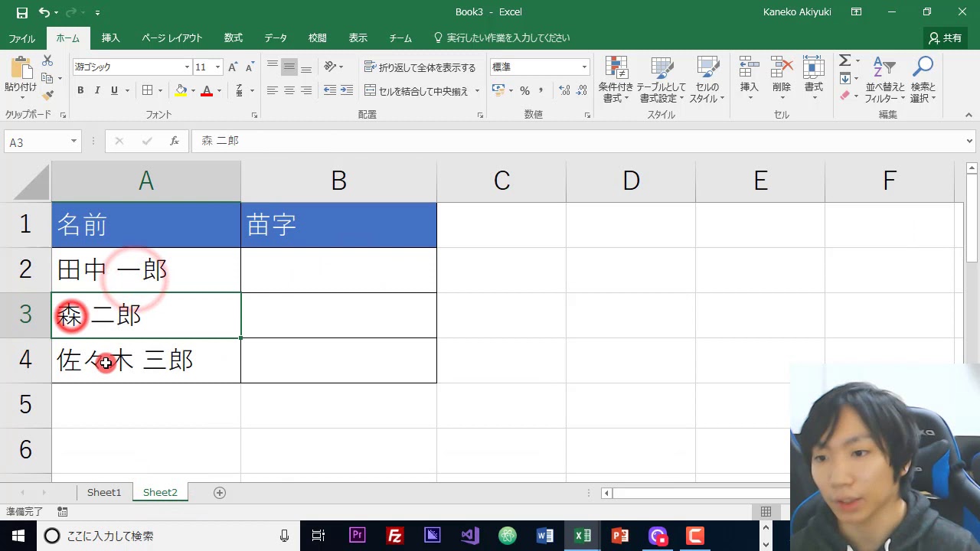Open the 挿入 ribbon tab

(111, 38)
